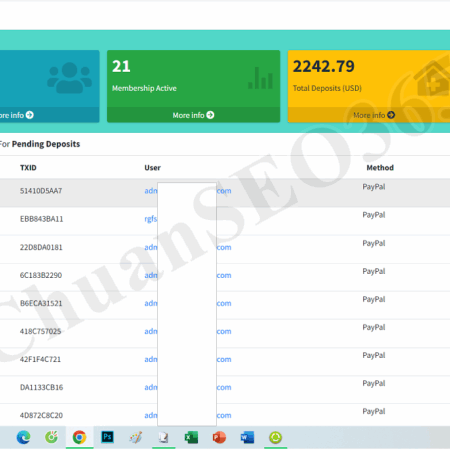The width and height of the screenshot is (450, 450).
Task: Launch Excel from the taskbar
Action: (x=191, y=437)
